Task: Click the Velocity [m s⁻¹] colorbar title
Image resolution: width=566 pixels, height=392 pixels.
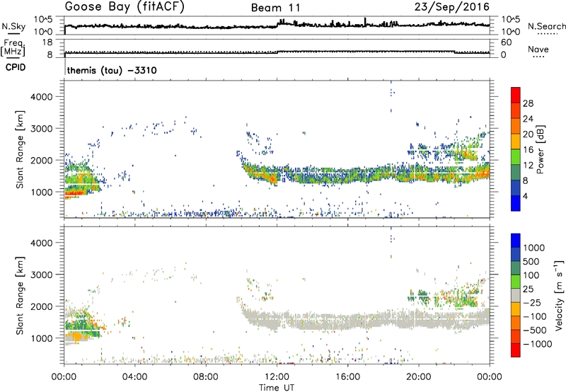Action: pos(559,295)
